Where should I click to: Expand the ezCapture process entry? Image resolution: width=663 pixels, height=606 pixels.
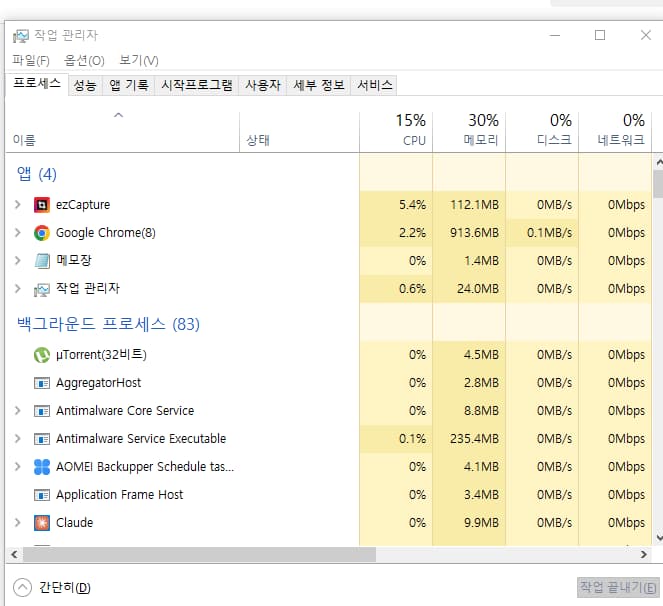17,205
